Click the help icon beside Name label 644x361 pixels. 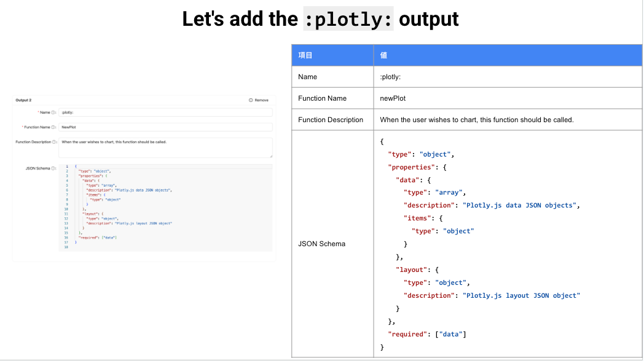(53, 112)
